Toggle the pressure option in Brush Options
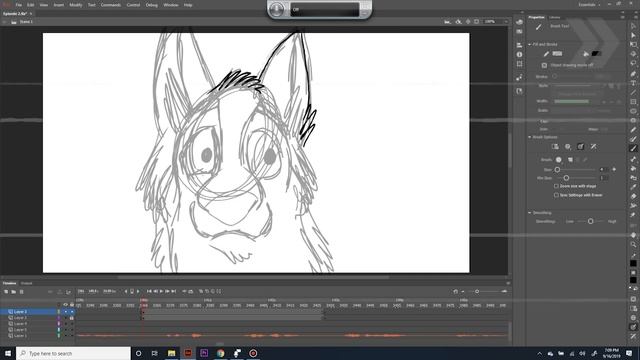The height and width of the screenshot is (360, 640). click(580, 147)
